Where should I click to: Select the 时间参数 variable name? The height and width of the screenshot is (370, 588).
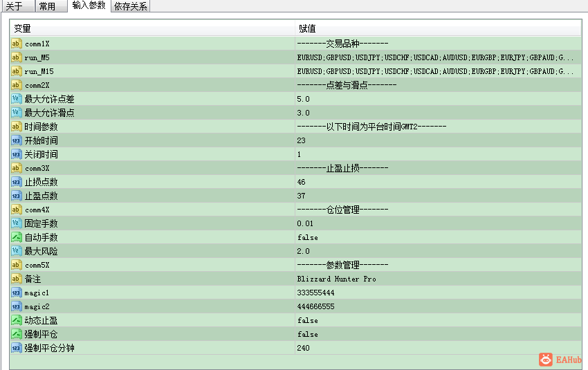click(x=41, y=127)
